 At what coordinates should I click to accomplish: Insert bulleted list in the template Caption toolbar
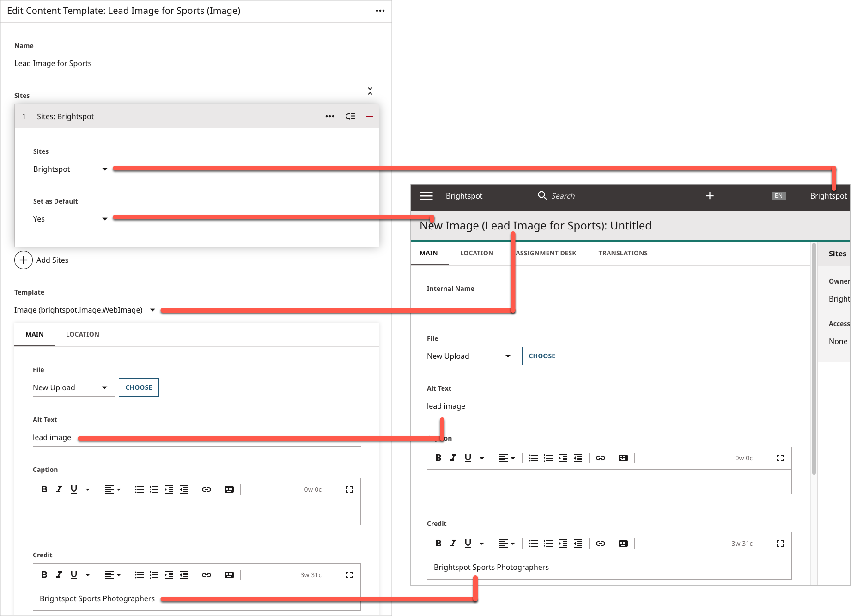pyautogui.click(x=139, y=489)
